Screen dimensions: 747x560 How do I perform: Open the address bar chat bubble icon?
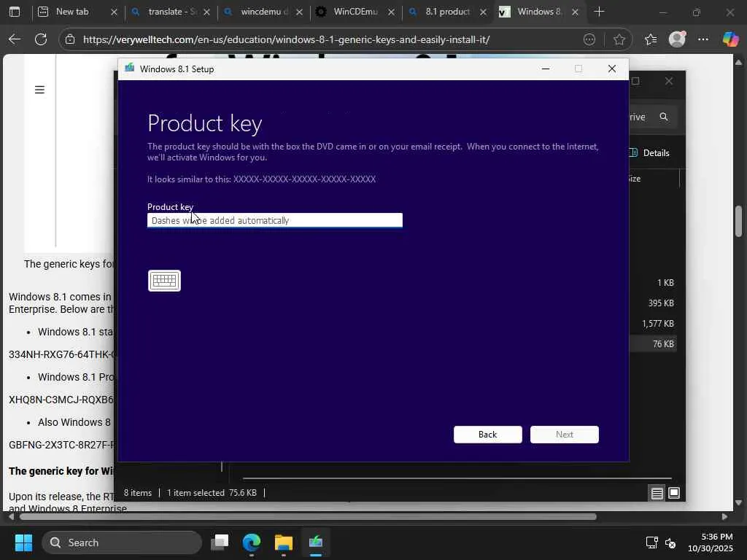click(x=589, y=39)
